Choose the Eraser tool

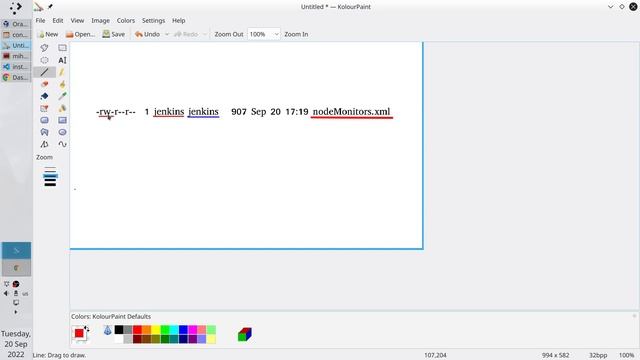(x=44, y=84)
